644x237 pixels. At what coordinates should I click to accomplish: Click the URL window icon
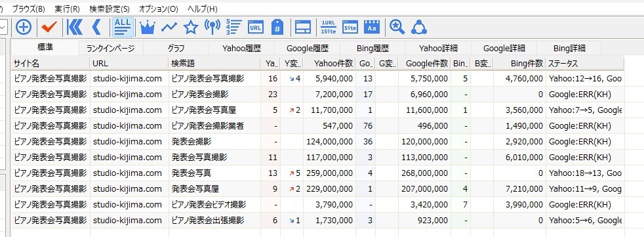pos(256,27)
